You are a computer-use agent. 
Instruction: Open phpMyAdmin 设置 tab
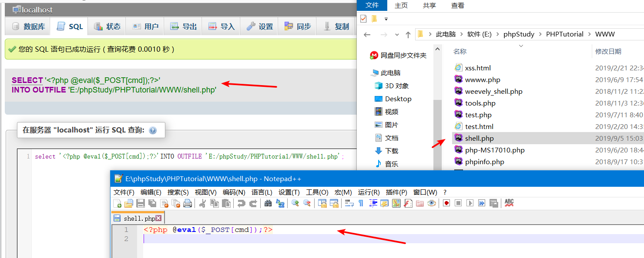pyautogui.click(x=260, y=26)
